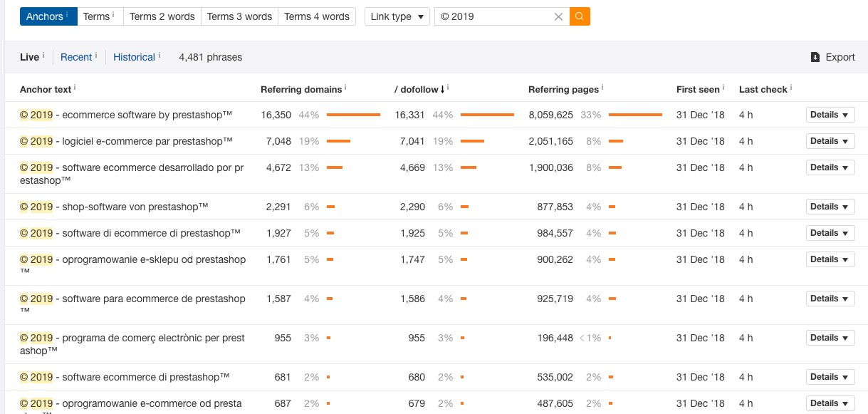Open info tooltip icon next to Anchor text header

(75, 88)
